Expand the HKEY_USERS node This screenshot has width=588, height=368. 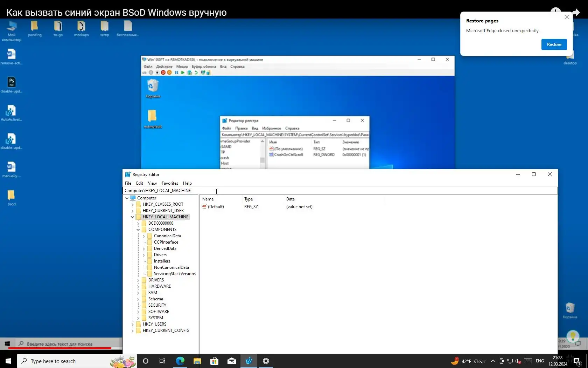(x=132, y=324)
